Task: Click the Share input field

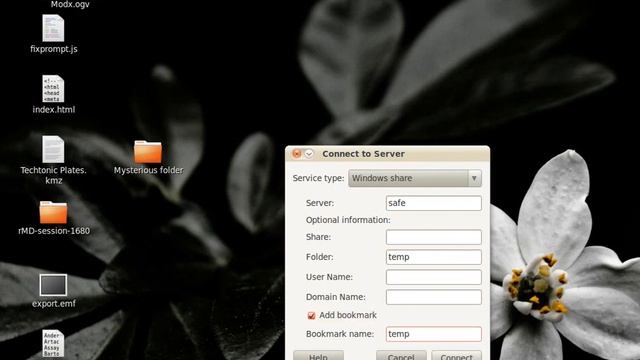Action: [x=433, y=237]
